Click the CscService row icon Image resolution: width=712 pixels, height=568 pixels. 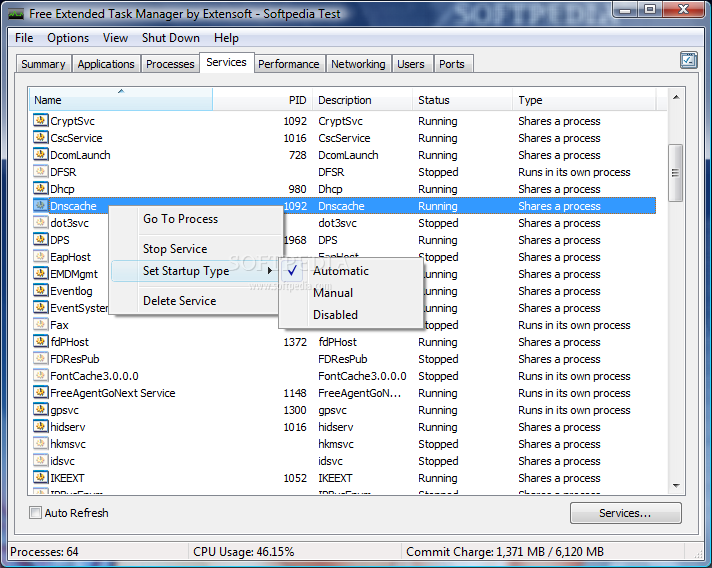pos(40,138)
